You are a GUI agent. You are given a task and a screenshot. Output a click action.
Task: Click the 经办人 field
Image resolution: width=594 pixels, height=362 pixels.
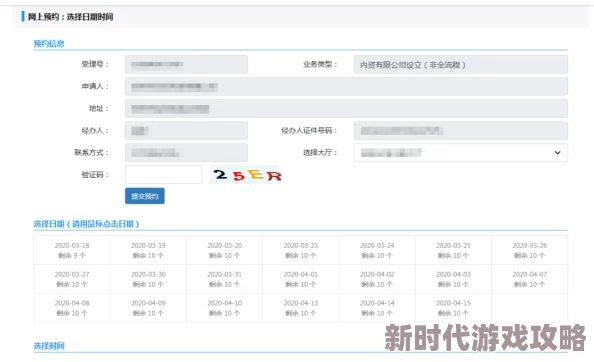tap(186, 131)
